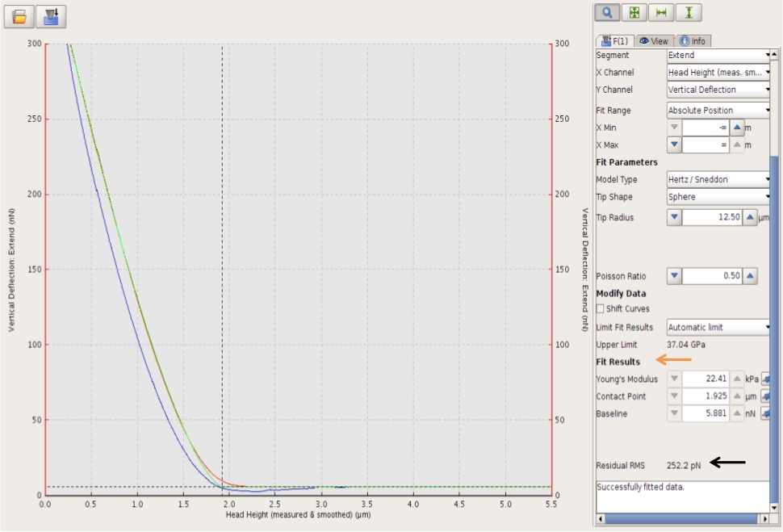
Task: Enable the Shift Curves checkbox
Action: click(x=601, y=309)
